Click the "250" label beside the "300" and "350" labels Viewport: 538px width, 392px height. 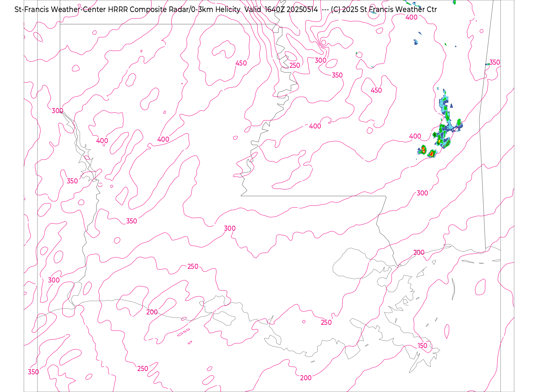(294, 66)
